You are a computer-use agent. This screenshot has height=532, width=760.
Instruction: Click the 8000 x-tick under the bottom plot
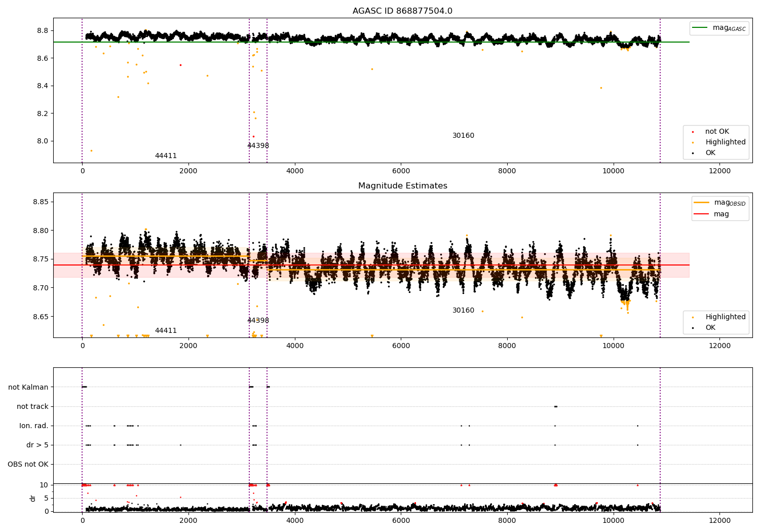tap(507, 521)
